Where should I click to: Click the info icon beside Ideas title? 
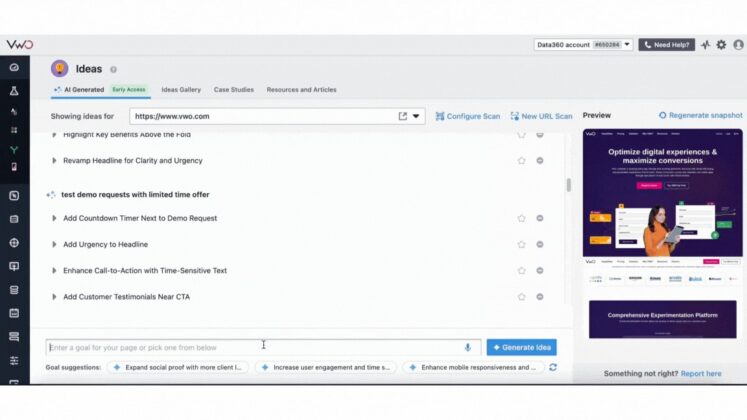tap(113, 70)
